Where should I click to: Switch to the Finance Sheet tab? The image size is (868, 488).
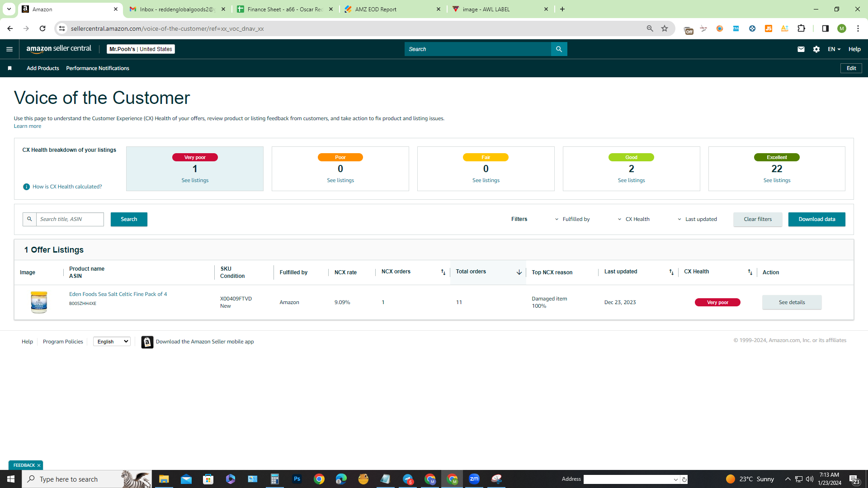point(285,9)
